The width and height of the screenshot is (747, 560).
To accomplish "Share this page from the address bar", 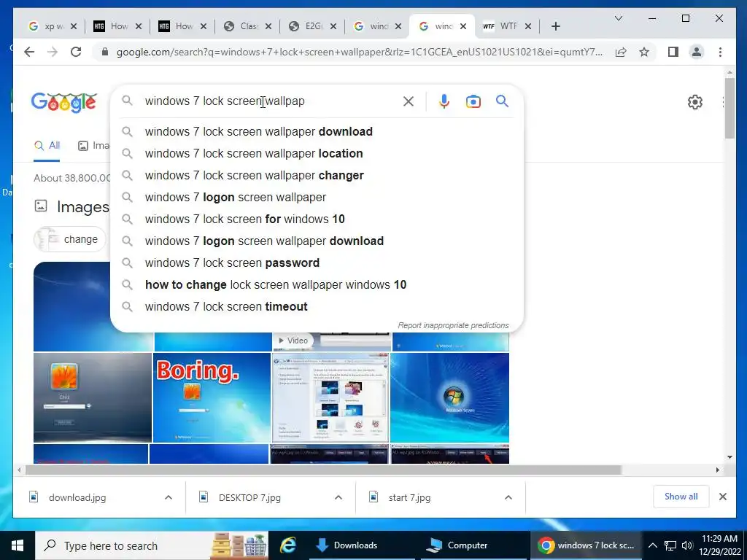I will click(621, 52).
